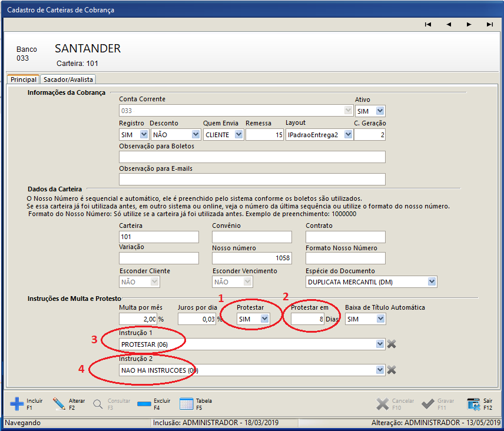Click the Formato Nosso Número field
Viewport: 504px width, 431px height.
point(345,258)
